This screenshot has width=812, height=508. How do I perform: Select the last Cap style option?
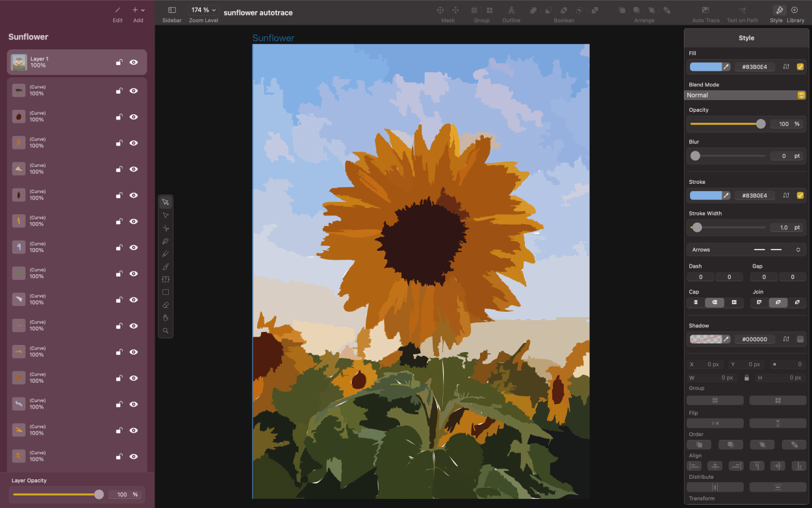(x=734, y=303)
